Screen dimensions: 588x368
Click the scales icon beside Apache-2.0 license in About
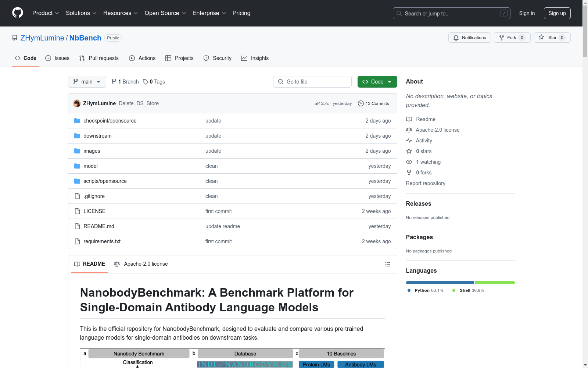coord(409,130)
